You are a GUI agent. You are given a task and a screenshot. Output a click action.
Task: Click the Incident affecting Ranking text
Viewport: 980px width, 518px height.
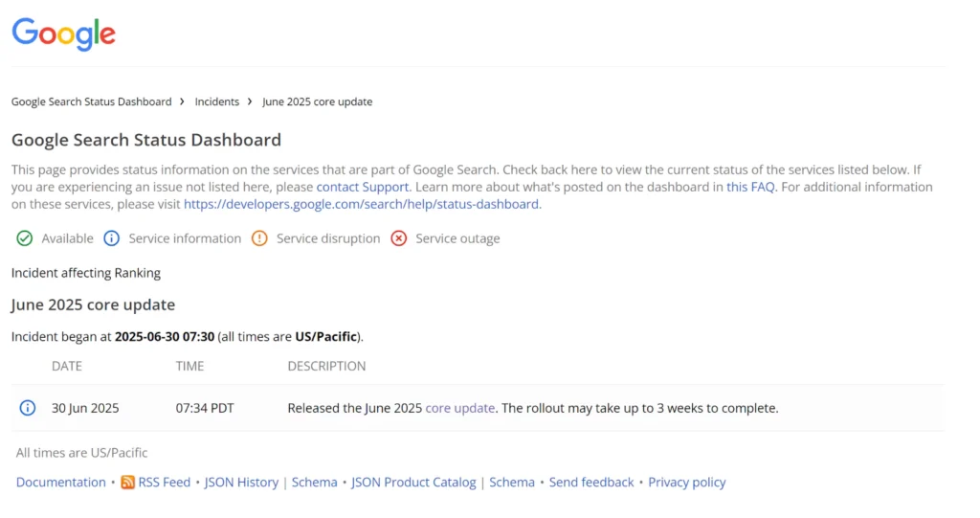coord(85,273)
